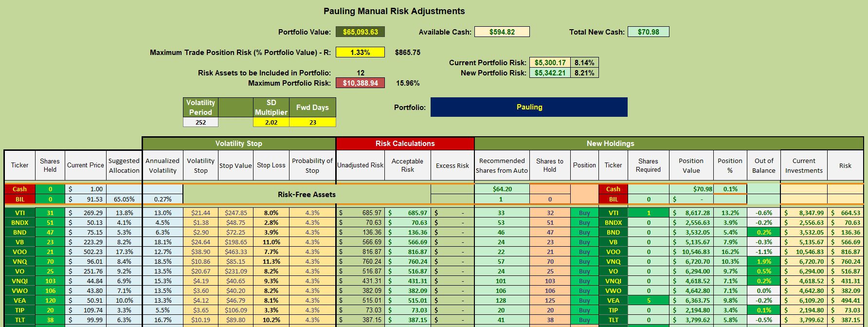
Task: Click the Pauling Manual Risk Adjustments title
Action: click(394, 11)
